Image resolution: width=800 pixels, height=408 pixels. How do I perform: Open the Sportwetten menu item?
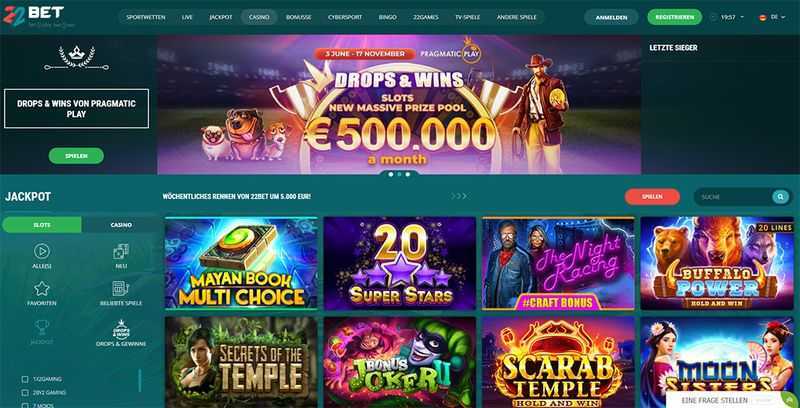[x=145, y=17]
